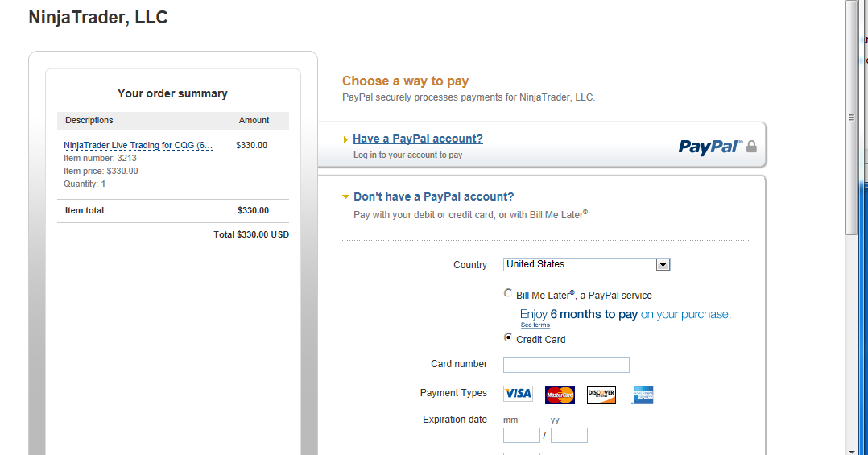Select the Bill Me Later payment option
Image resolution: width=868 pixels, height=455 pixels.
point(508,294)
